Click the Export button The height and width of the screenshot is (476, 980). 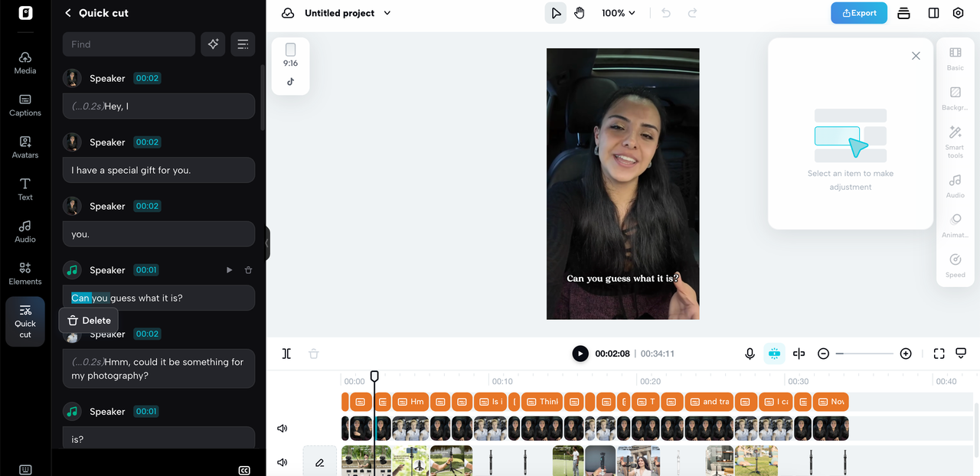(858, 13)
